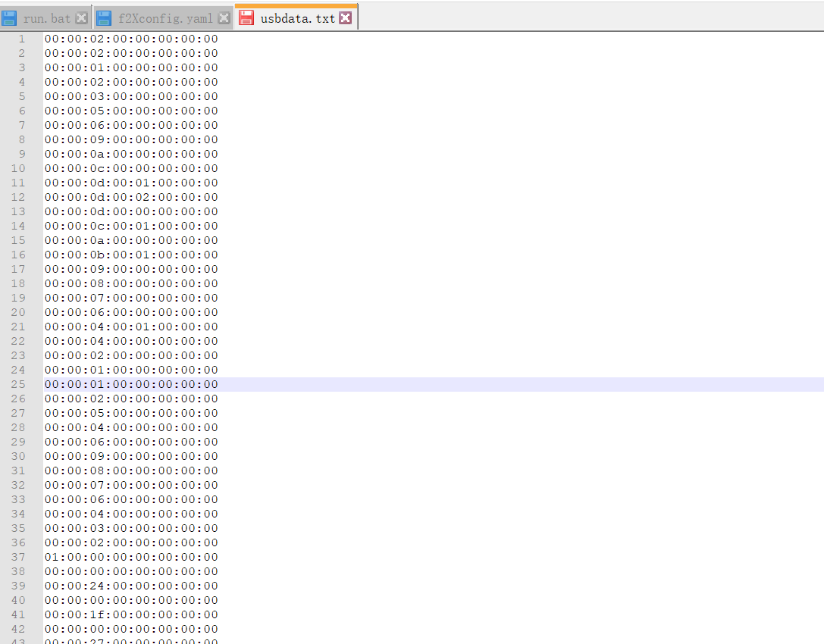Image resolution: width=824 pixels, height=644 pixels.
Task: Click line number 25 in the margin
Action: tap(18, 385)
